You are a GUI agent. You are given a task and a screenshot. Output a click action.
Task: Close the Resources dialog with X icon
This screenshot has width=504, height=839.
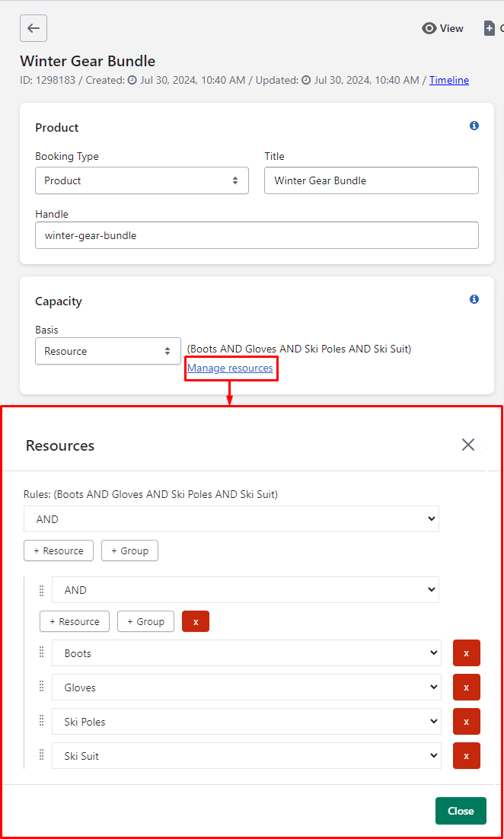468,445
